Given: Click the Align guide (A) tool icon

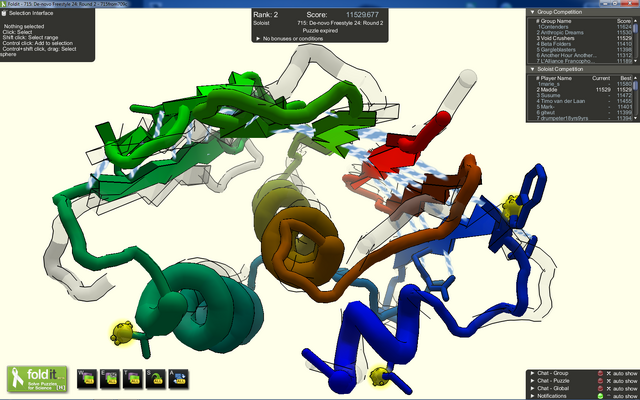Looking at the screenshot, I should [179, 379].
